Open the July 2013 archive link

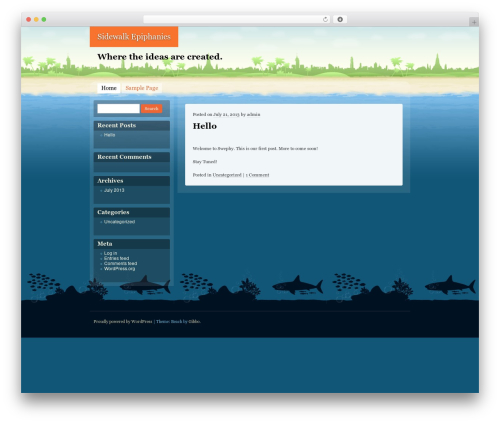pyautogui.click(x=114, y=190)
